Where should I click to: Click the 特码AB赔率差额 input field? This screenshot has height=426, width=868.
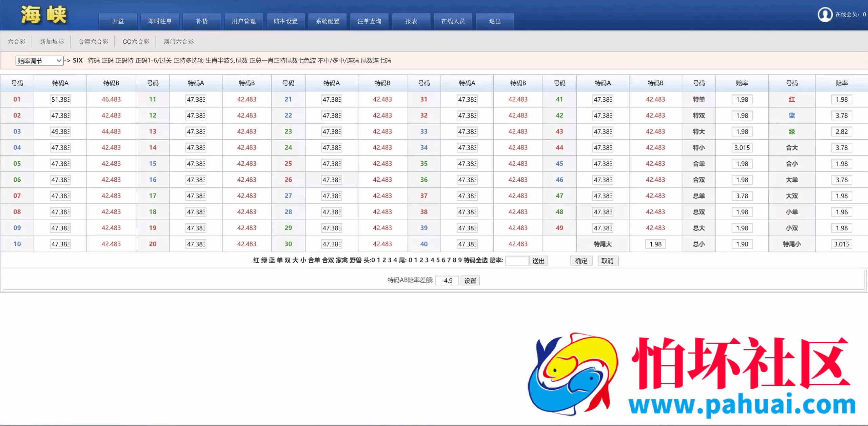[x=447, y=281]
